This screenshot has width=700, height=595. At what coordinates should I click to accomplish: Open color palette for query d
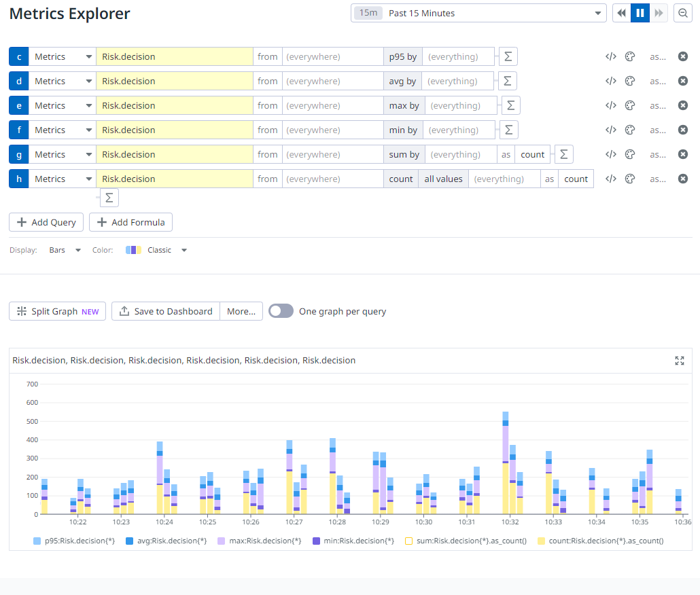coord(630,82)
